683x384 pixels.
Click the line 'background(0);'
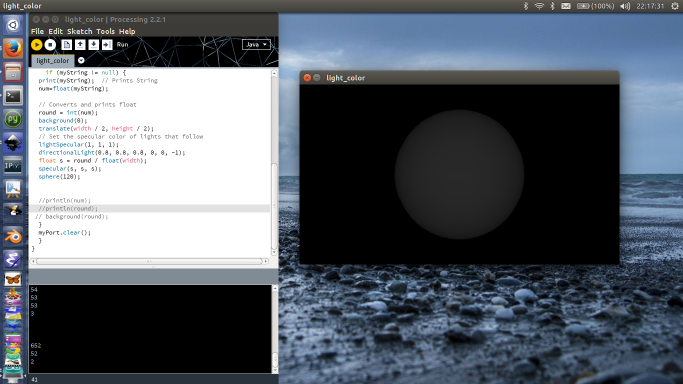63,120
